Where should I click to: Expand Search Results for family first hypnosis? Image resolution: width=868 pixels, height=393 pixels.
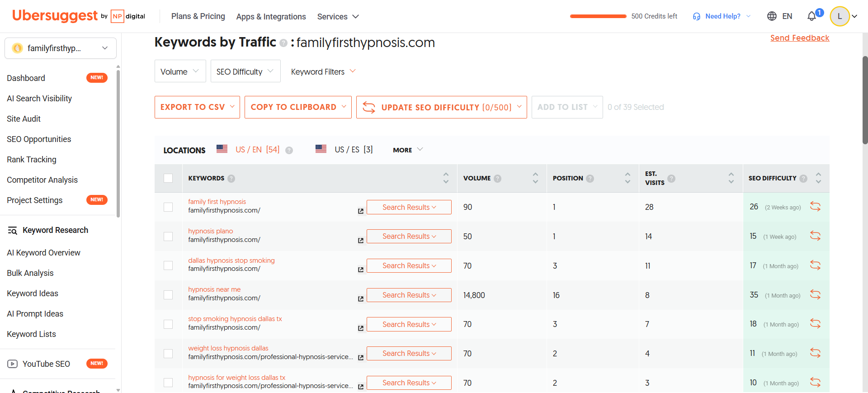tap(409, 207)
